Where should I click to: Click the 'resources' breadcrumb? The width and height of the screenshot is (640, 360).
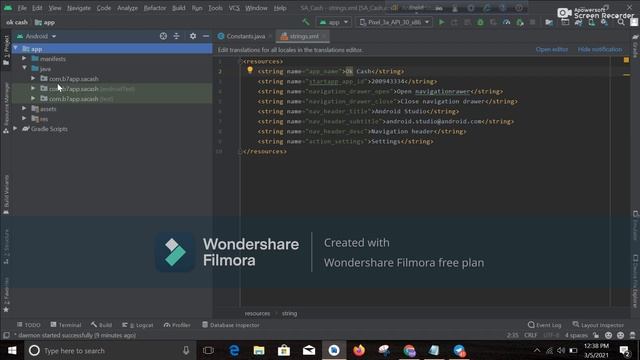(257, 313)
